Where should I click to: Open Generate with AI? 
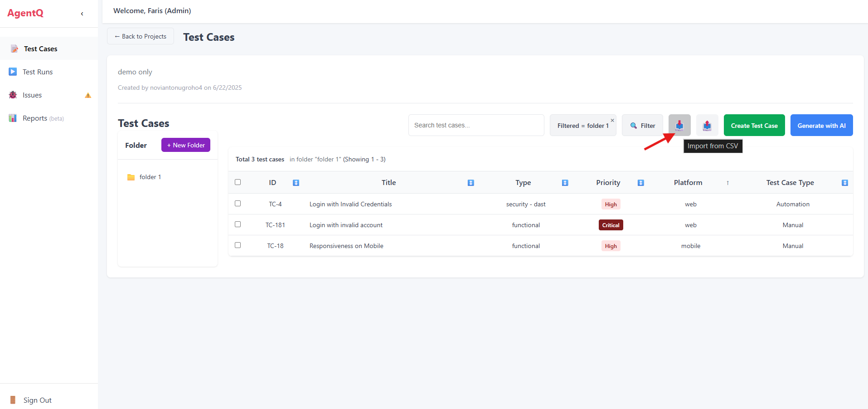coord(821,125)
